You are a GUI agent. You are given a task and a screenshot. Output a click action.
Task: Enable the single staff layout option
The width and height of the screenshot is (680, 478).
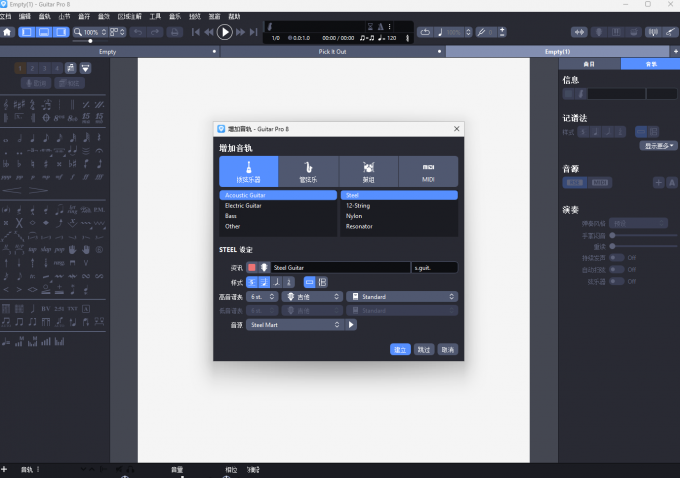click(x=309, y=282)
